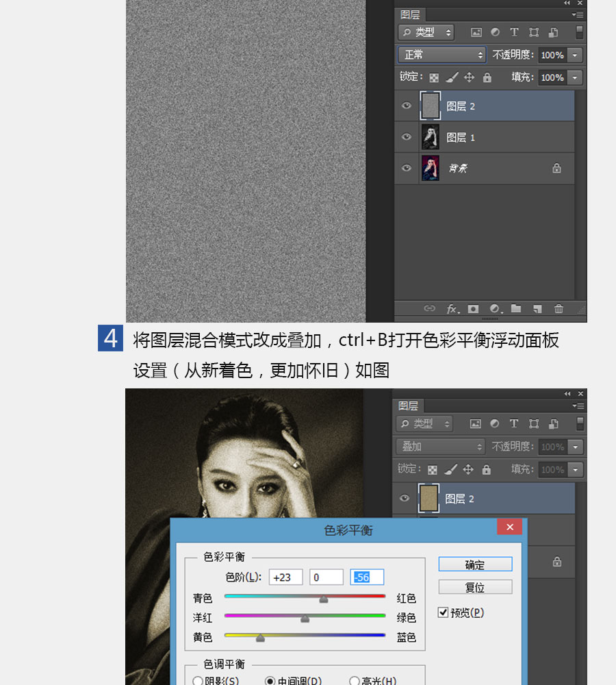This screenshot has width=616, height=685.
Task: Open 不透明度 dropdown arrow in upper panel
Action: (575, 55)
